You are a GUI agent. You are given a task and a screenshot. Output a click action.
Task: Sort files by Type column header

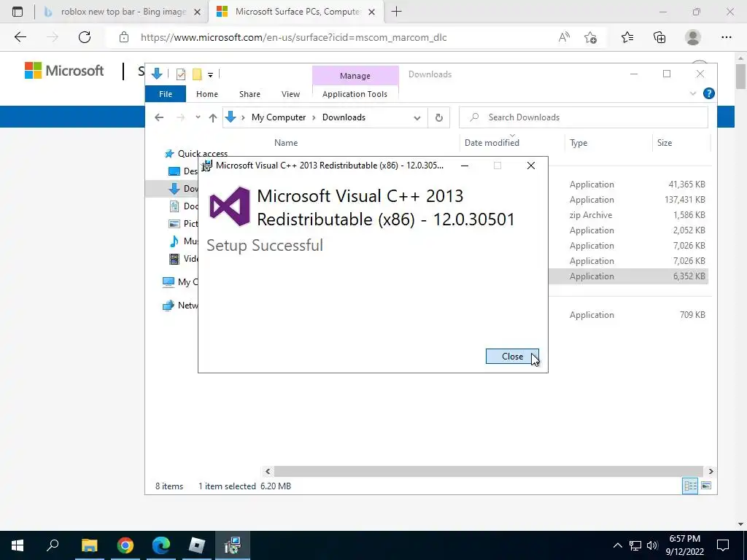point(578,142)
